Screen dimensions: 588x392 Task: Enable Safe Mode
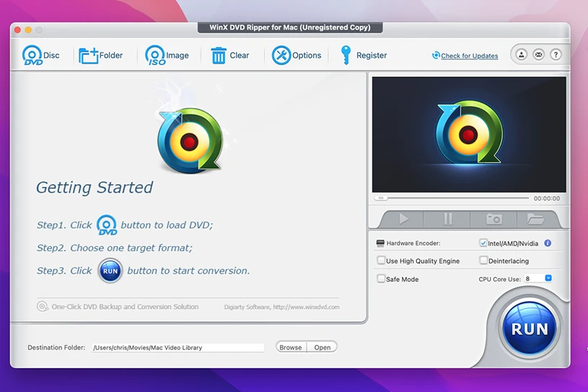point(381,279)
